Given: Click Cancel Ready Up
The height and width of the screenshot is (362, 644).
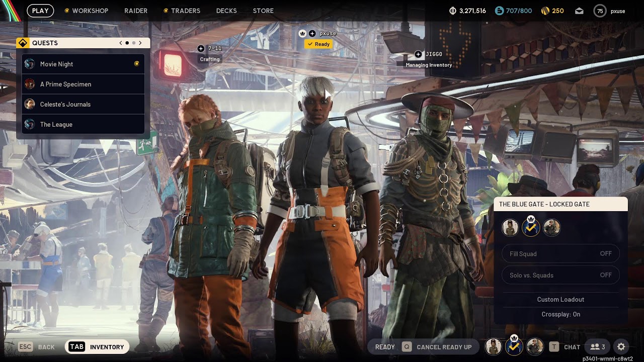Looking at the screenshot, I should [x=437, y=347].
